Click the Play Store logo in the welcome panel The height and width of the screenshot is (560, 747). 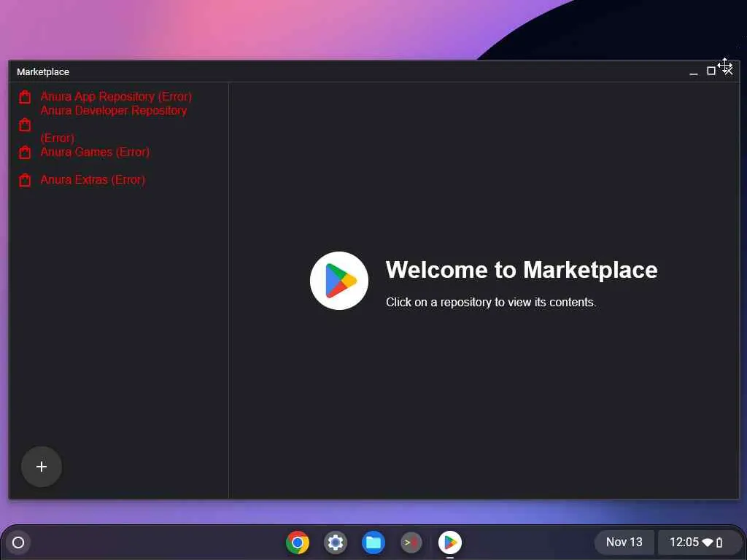coord(338,281)
